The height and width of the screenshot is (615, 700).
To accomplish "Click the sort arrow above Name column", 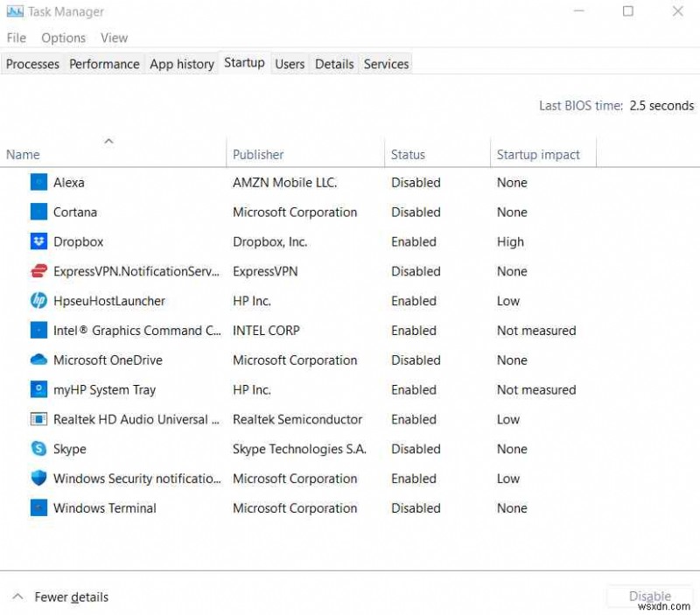I will coord(108,141).
